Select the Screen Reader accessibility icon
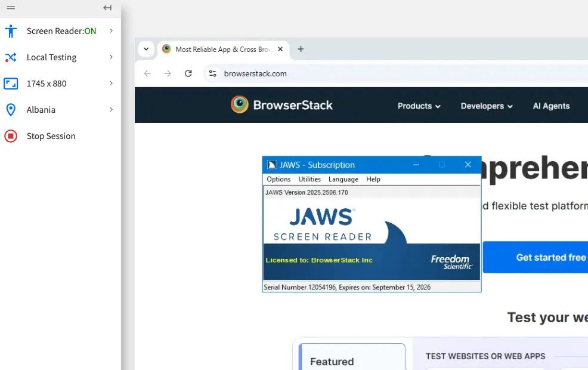Screen dimensions: 588x370 pyautogui.click(x=11, y=30)
